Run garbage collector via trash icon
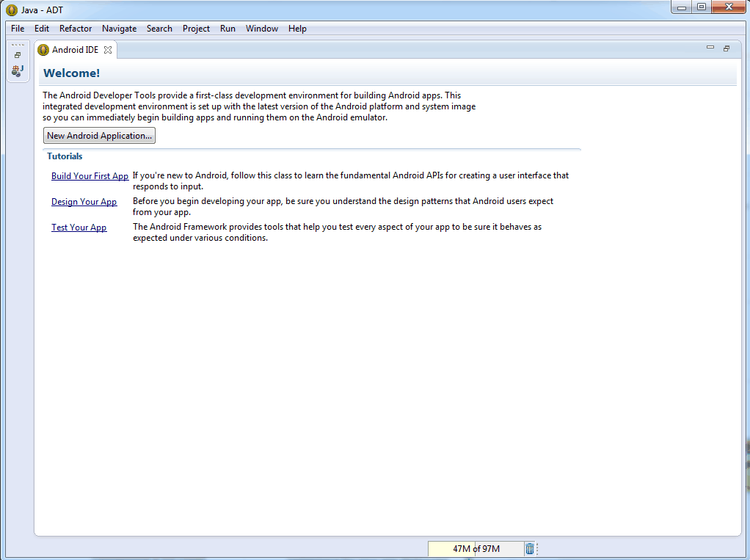The image size is (750, 560). click(x=530, y=549)
